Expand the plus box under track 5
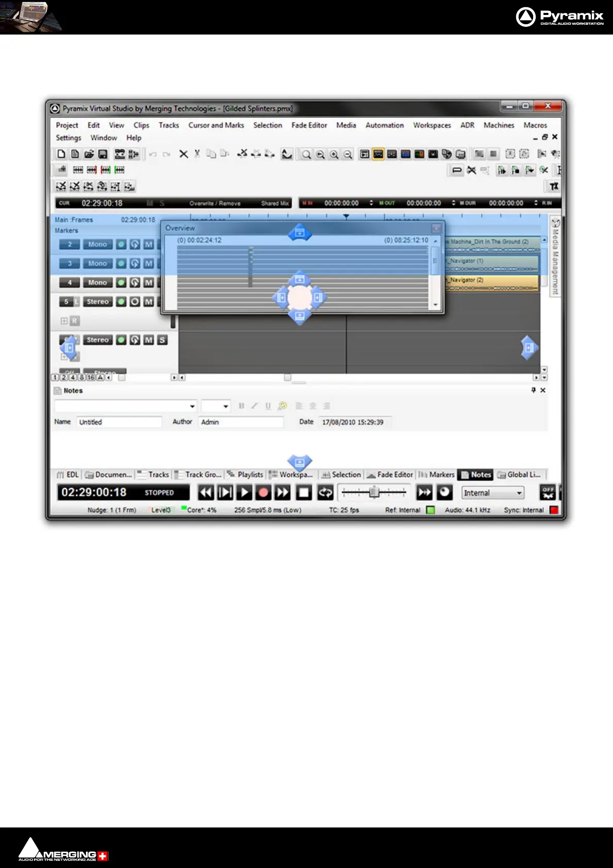Screen dimensions: 613x868 coord(64,321)
